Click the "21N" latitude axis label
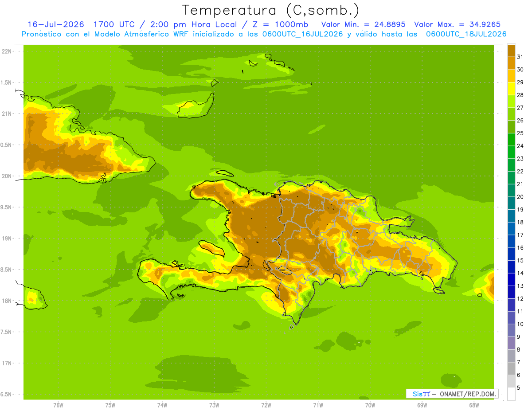 [7, 114]
